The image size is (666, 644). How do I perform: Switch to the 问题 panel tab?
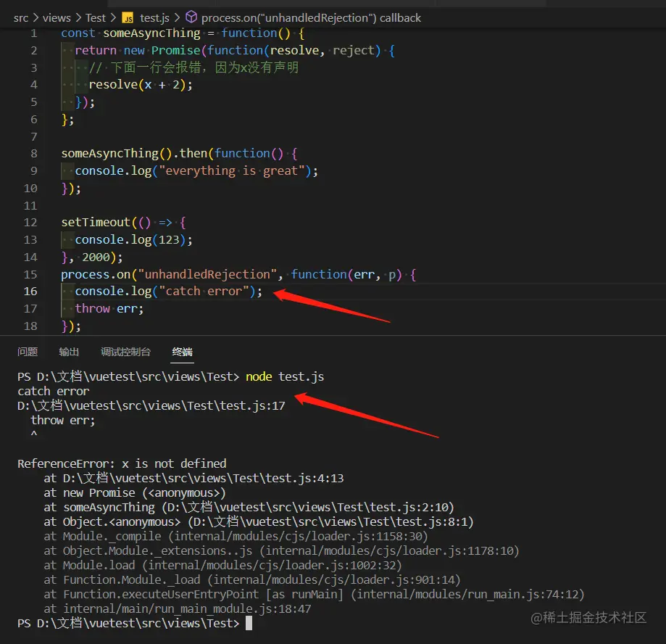click(28, 352)
